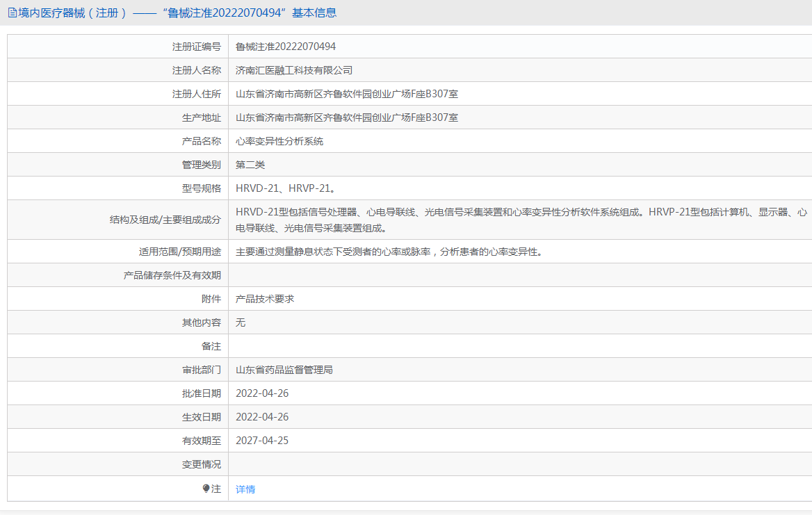This screenshot has width=812, height=515.
Task: Click the 产品名称 row label
Action: 202,141
